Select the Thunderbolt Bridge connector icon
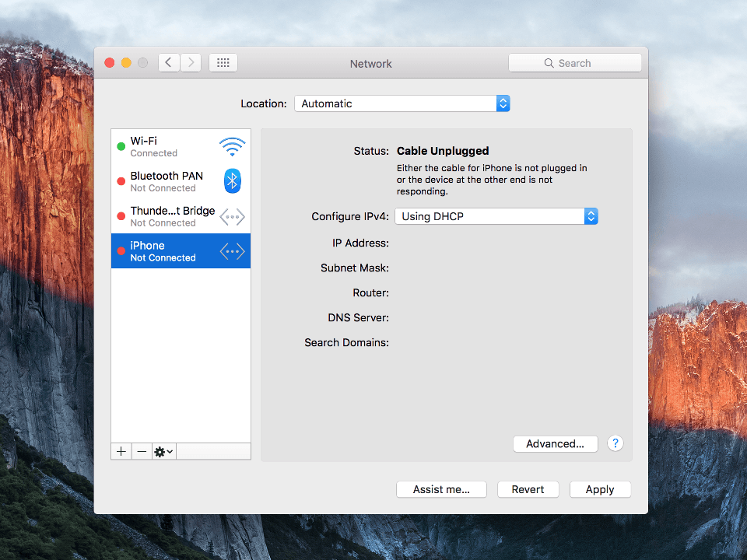This screenshot has width=747, height=560. [x=231, y=216]
